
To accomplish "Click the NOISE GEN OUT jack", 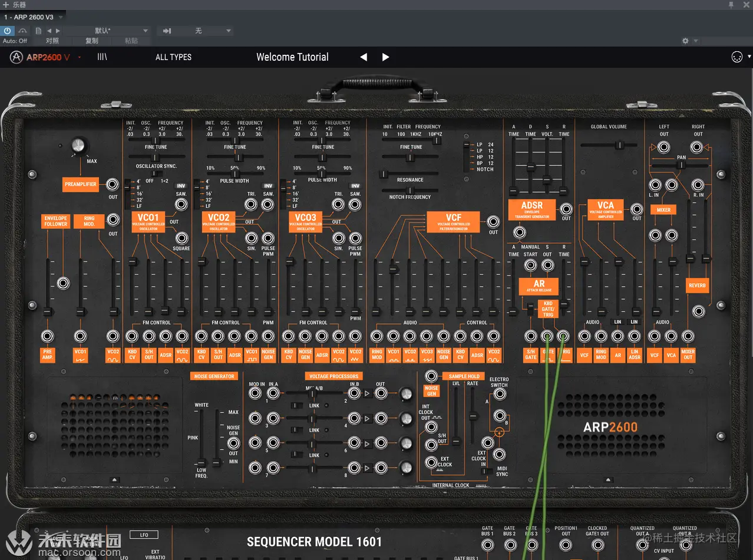I will 233,444.
